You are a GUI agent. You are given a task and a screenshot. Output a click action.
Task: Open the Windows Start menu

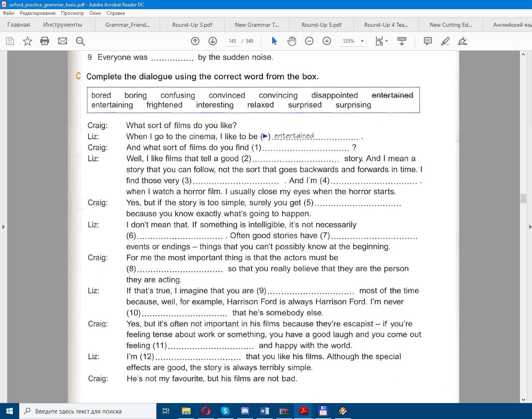(10, 411)
